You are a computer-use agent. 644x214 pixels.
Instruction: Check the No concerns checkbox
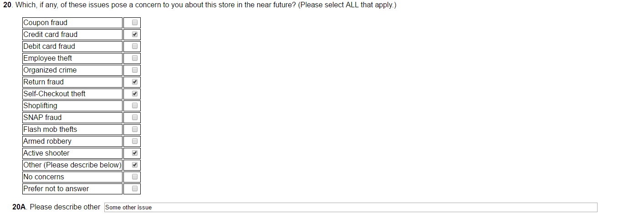[135, 177]
